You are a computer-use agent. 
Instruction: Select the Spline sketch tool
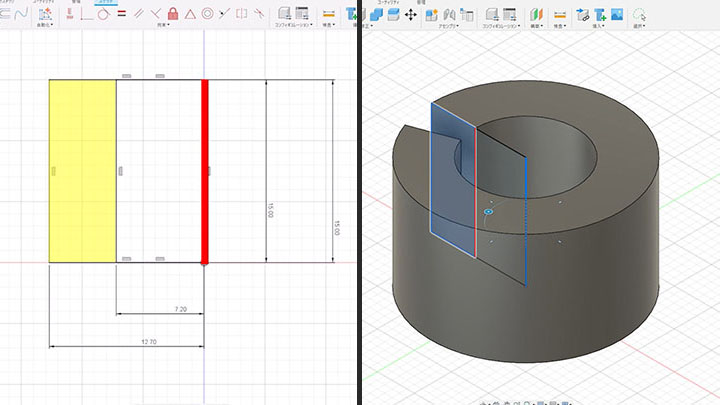[x=21, y=14]
